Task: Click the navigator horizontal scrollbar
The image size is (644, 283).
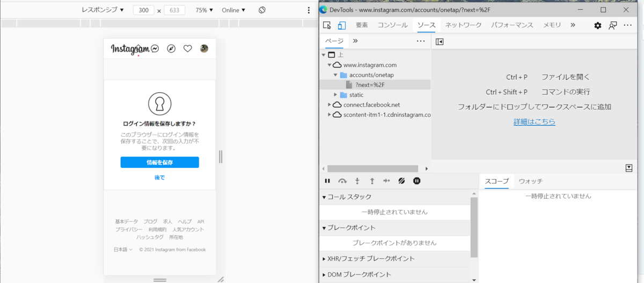Action: click(372, 168)
